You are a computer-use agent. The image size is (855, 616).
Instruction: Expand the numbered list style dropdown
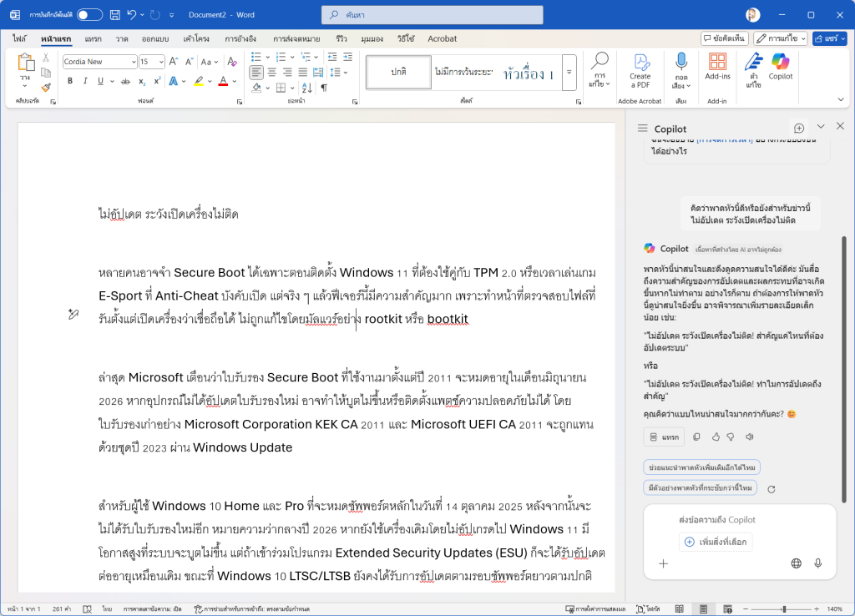coord(292,57)
